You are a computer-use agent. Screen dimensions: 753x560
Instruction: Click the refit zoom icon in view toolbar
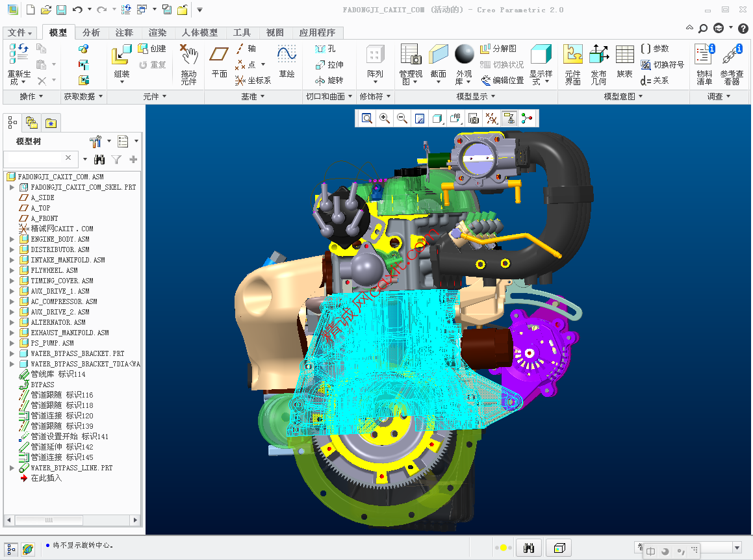(367, 118)
